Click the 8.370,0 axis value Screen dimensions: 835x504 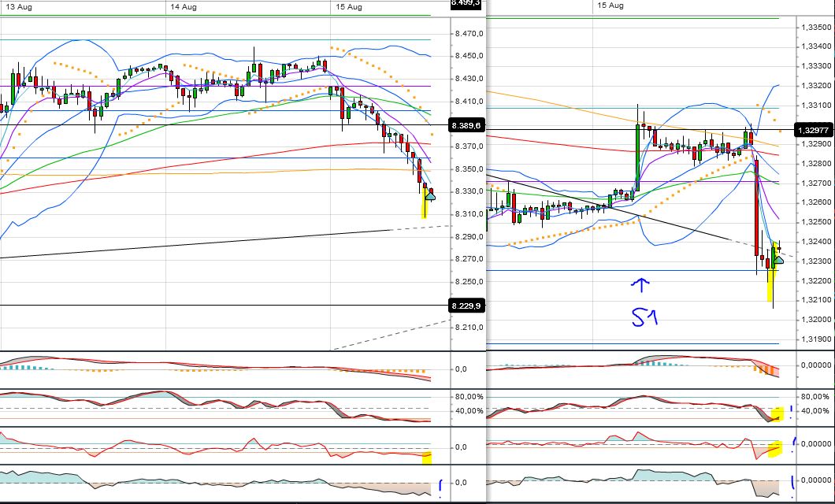tap(469, 146)
